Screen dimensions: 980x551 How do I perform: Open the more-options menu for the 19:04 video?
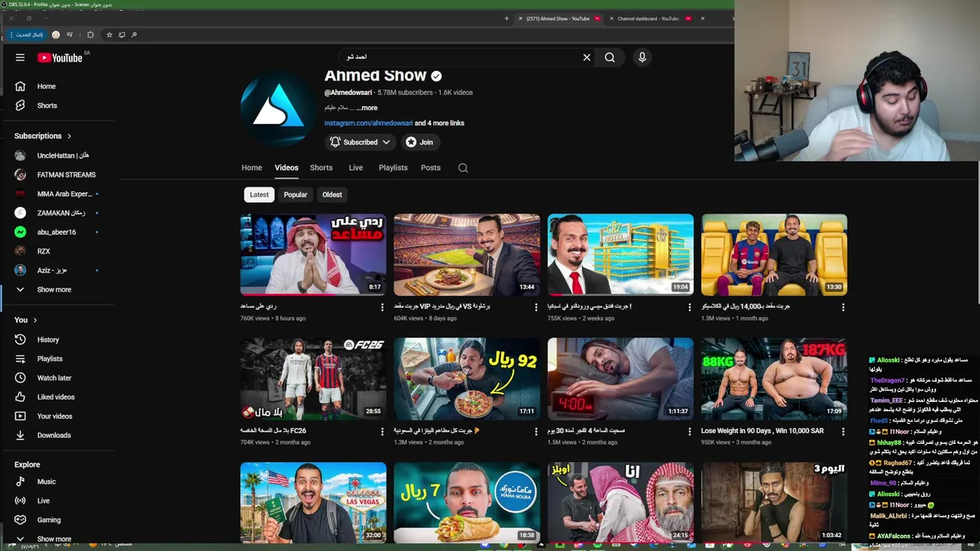689,307
